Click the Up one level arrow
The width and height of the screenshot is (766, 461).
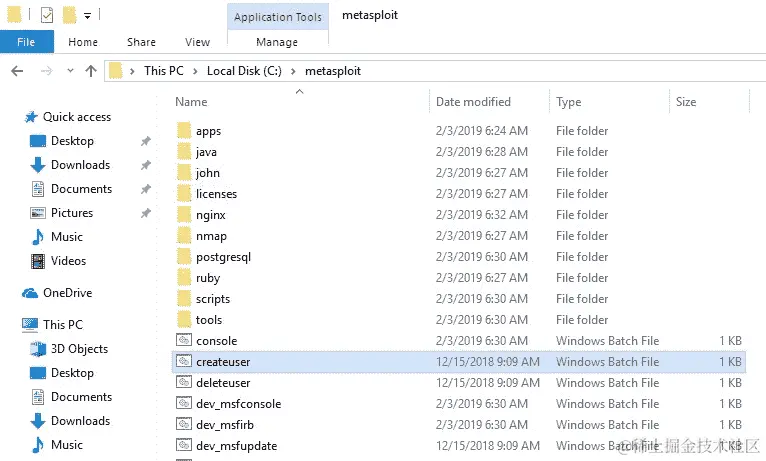(x=91, y=71)
